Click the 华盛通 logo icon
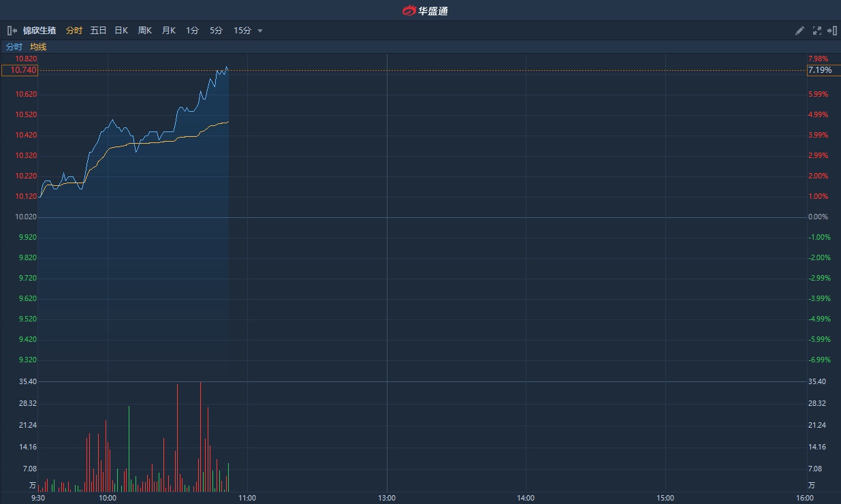Image resolution: width=841 pixels, height=504 pixels. click(409, 10)
